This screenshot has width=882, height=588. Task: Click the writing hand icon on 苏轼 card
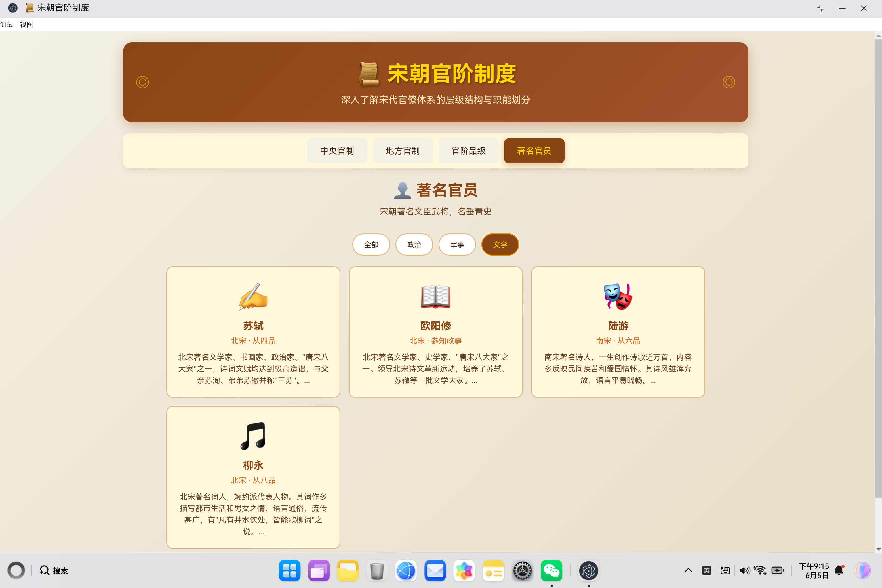coord(253,296)
